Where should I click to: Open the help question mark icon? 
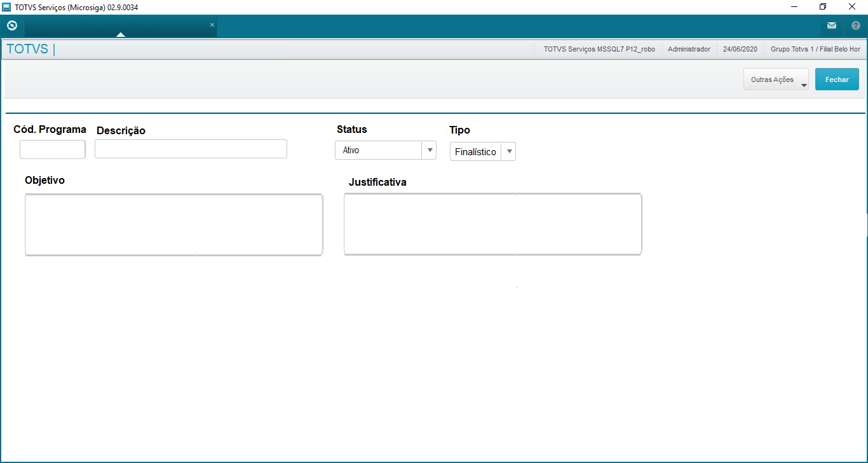(x=855, y=26)
